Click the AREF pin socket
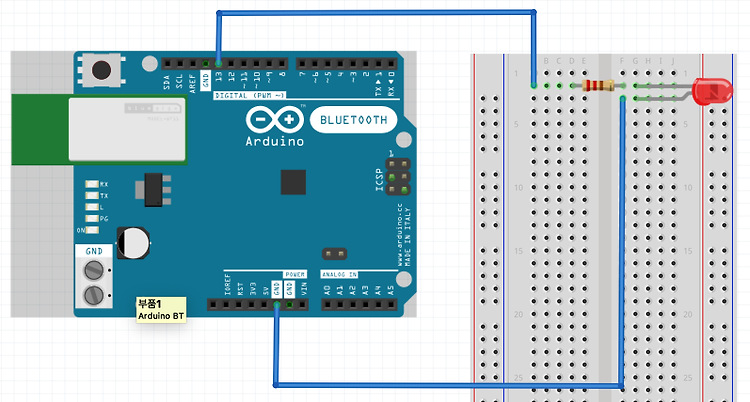The image size is (750, 402). [x=193, y=64]
